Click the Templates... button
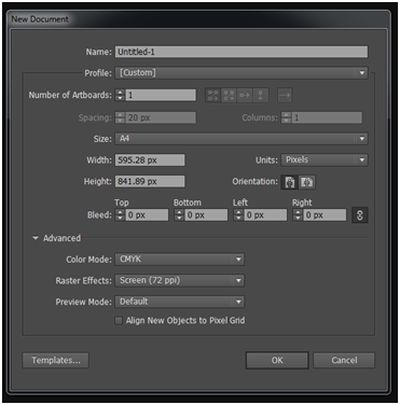 56,360
